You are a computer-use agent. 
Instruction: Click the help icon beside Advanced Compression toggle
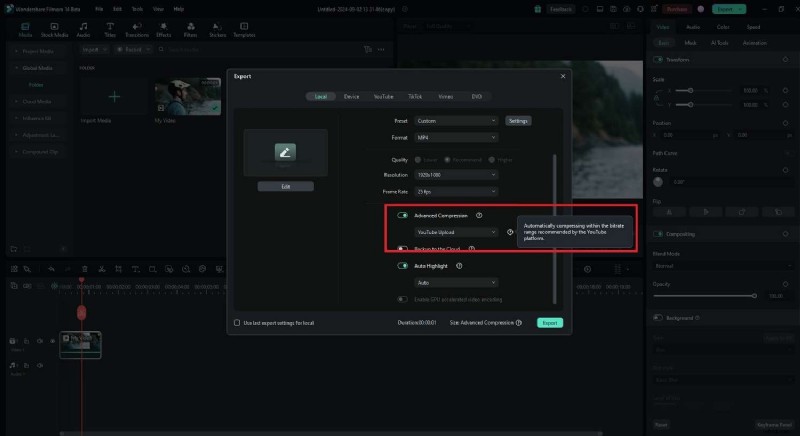479,215
